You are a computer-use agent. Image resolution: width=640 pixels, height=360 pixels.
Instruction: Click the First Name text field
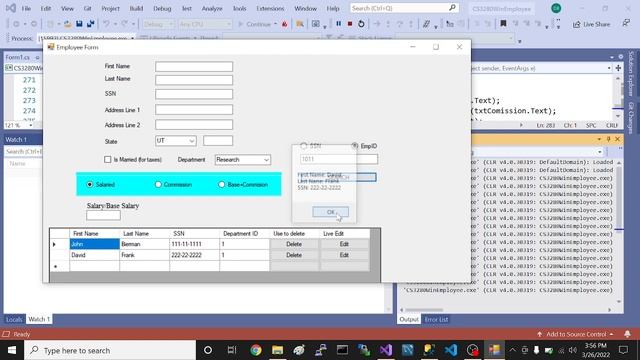(x=194, y=67)
